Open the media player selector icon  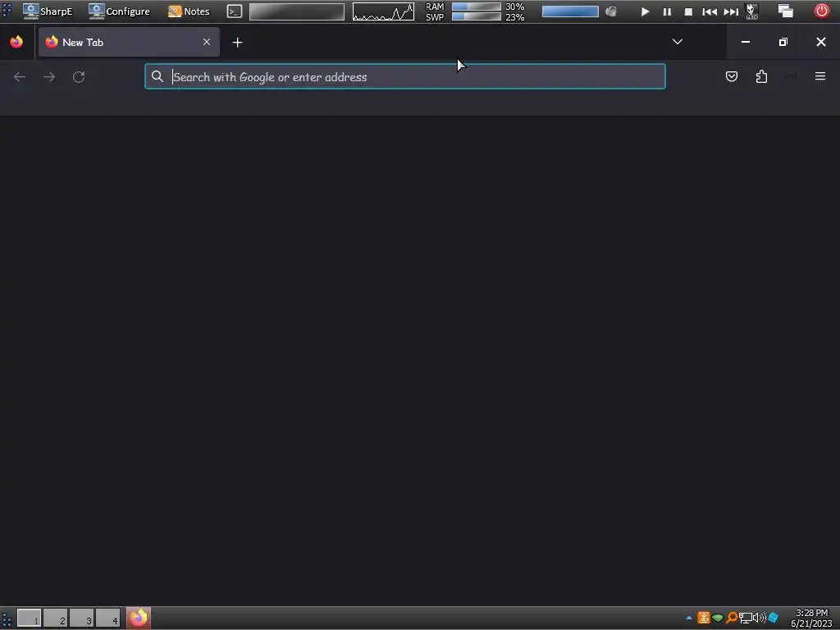[752, 11]
